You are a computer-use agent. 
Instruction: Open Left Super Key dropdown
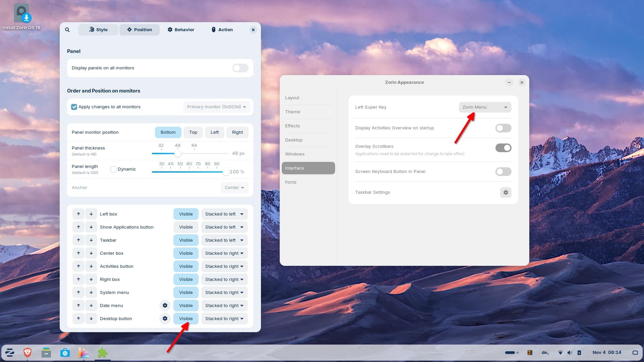[x=485, y=107]
